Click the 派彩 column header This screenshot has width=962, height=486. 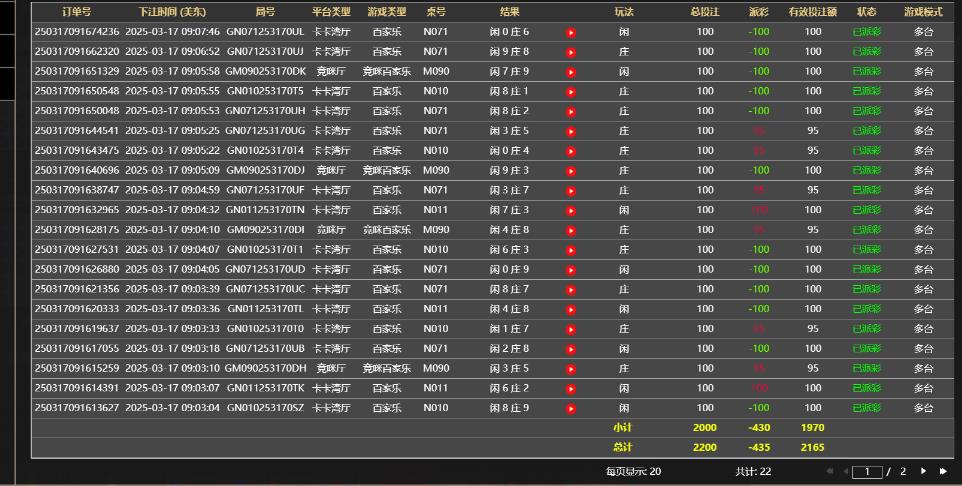(759, 12)
